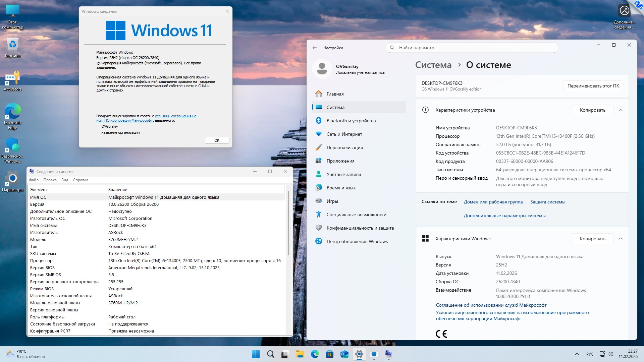Image resolution: width=644 pixels, height=362 pixels.
Task: Click Rename this PC button
Action: 593,86
